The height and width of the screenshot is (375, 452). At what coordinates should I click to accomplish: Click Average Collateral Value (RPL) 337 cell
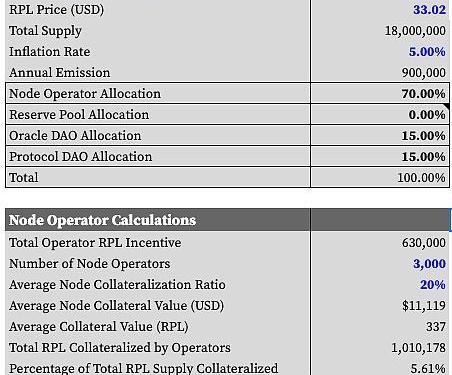(x=380, y=326)
